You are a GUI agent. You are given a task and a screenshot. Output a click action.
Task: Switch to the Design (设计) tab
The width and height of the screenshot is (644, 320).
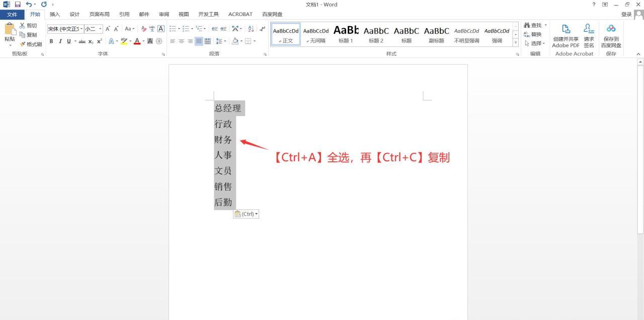click(x=74, y=15)
